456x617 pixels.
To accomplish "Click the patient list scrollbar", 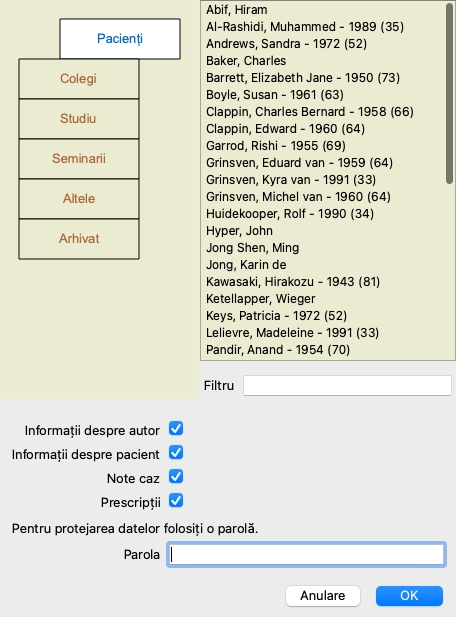I will (x=449, y=94).
